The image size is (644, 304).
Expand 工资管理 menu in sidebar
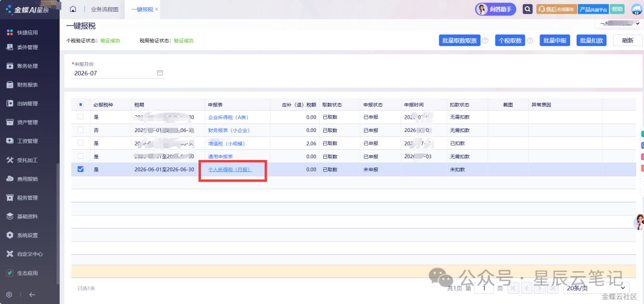(x=27, y=141)
